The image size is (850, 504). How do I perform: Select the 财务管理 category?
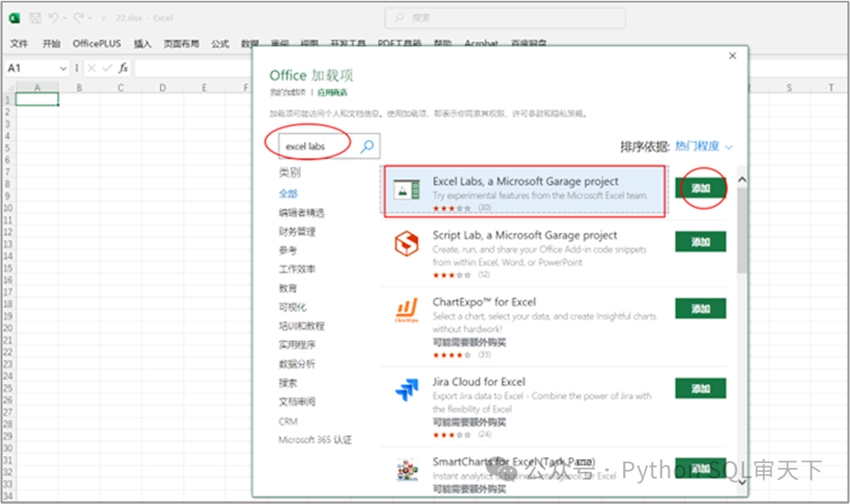pos(297,232)
